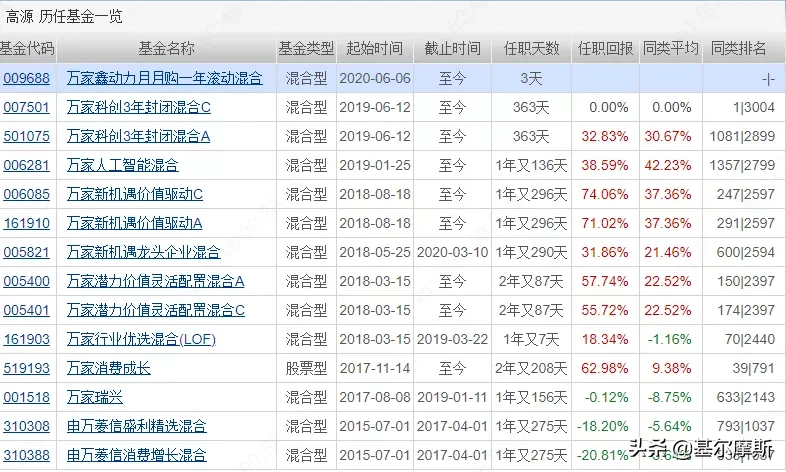
Task: Select the 38.59% return cell
Action: [605, 165]
